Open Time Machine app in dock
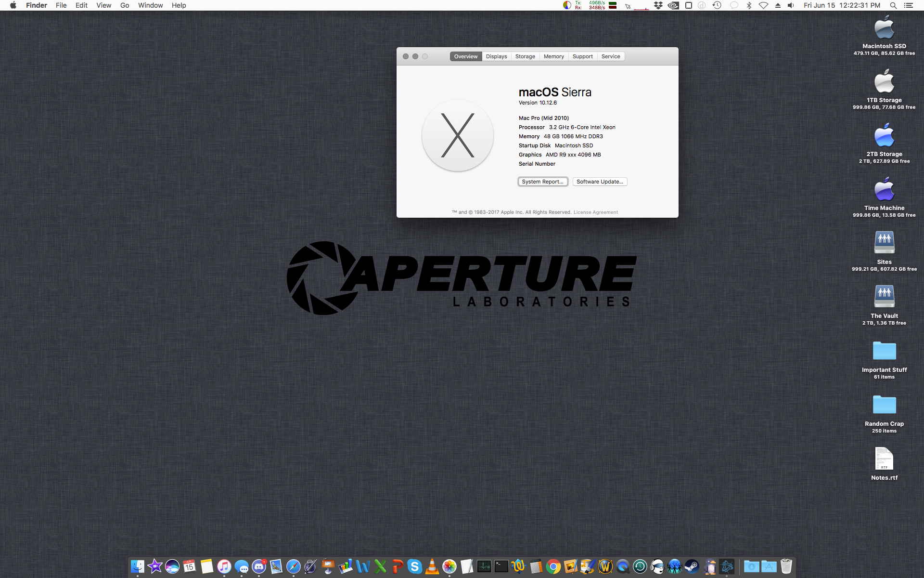This screenshot has width=924, height=578. 640,567
